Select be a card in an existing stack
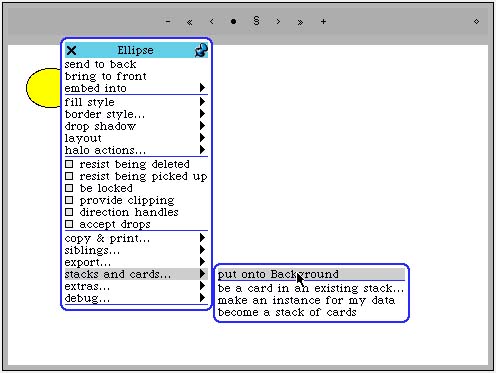Viewport: 496px width, 373px height. pos(311,288)
